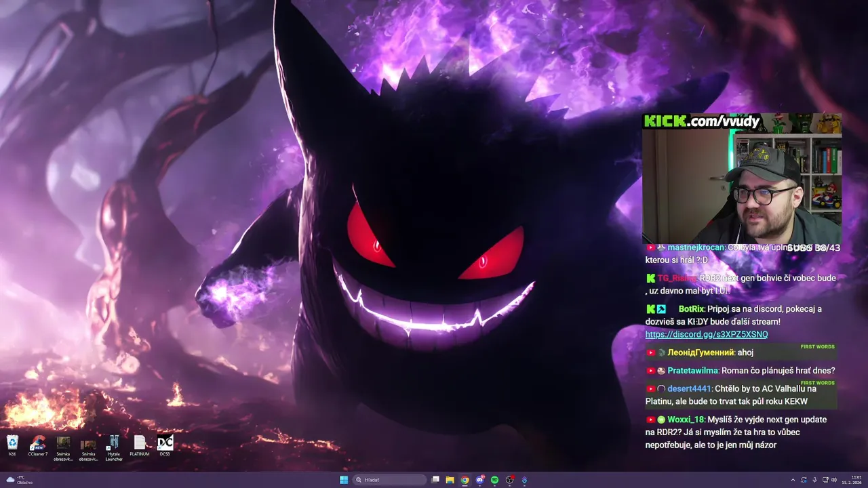Open File Explorer from the taskbar

click(450, 480)
